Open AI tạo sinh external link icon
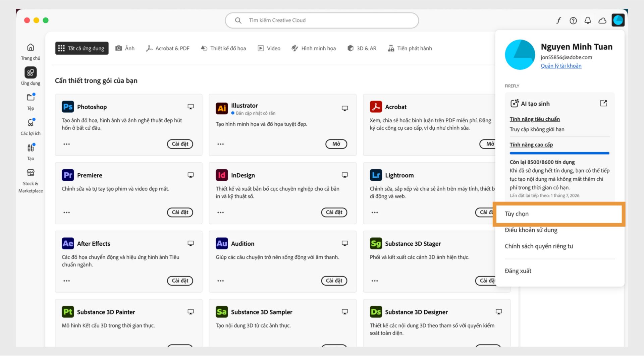Screen dimensions: 644x356 (603, 103)
